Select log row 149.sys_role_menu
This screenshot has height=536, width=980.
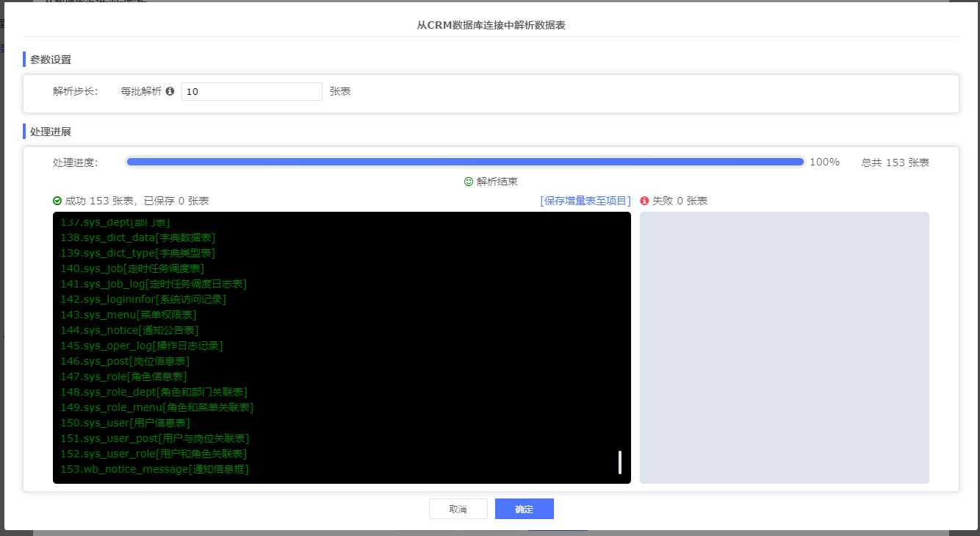click(x=157, y=407)
